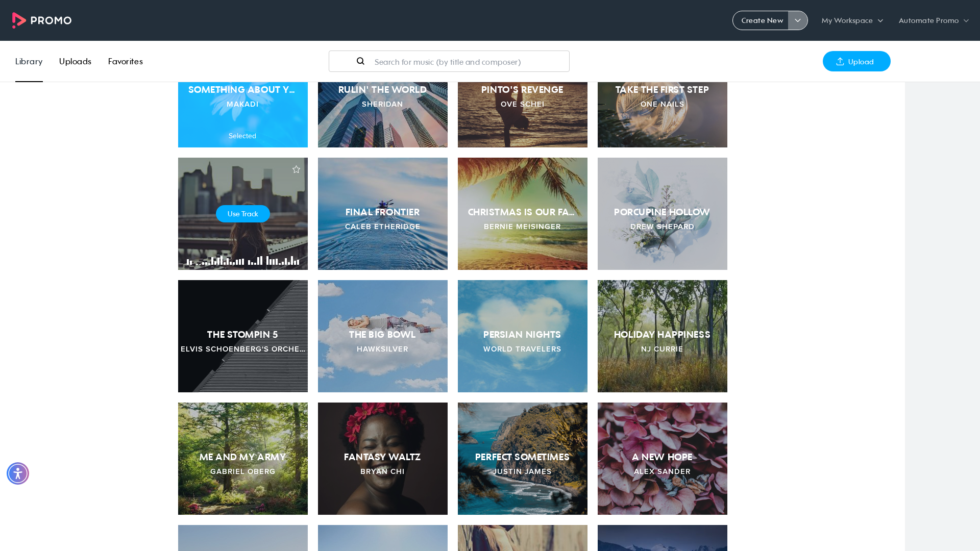This screenshot has width=980, height=551.
Task: Expand the Automate Promo menu
Action: tap(934, 20)
